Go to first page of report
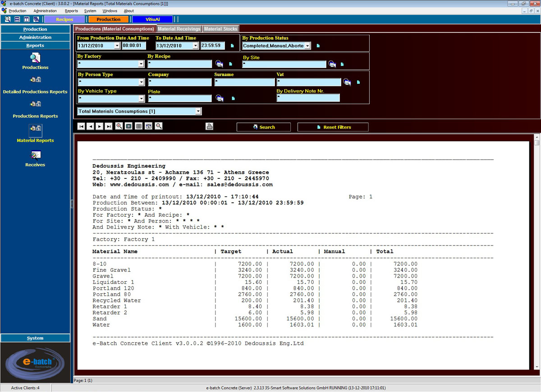Image resolution: width=541 pixels, height=392 pixels. pyautogui.click(x=81, y=127)
